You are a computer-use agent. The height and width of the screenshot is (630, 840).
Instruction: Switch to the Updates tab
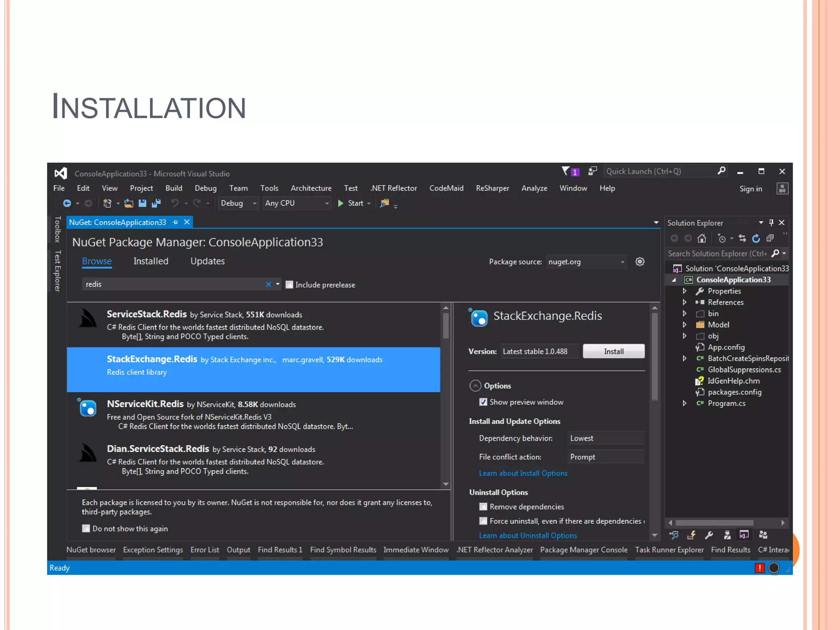point(208,261)
